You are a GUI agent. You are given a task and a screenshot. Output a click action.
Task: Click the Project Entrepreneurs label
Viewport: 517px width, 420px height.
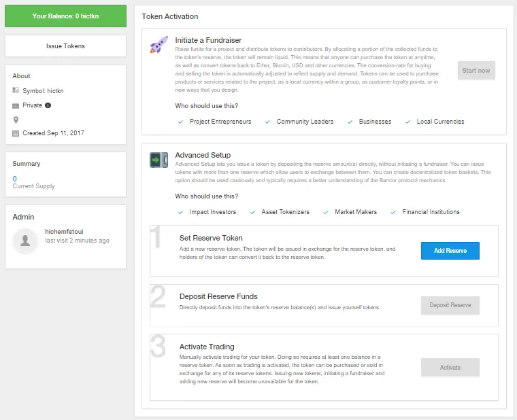[220, 122]
